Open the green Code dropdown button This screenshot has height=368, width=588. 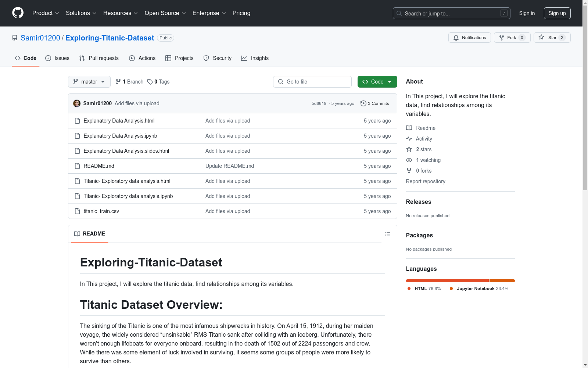[x=377, y=82]
